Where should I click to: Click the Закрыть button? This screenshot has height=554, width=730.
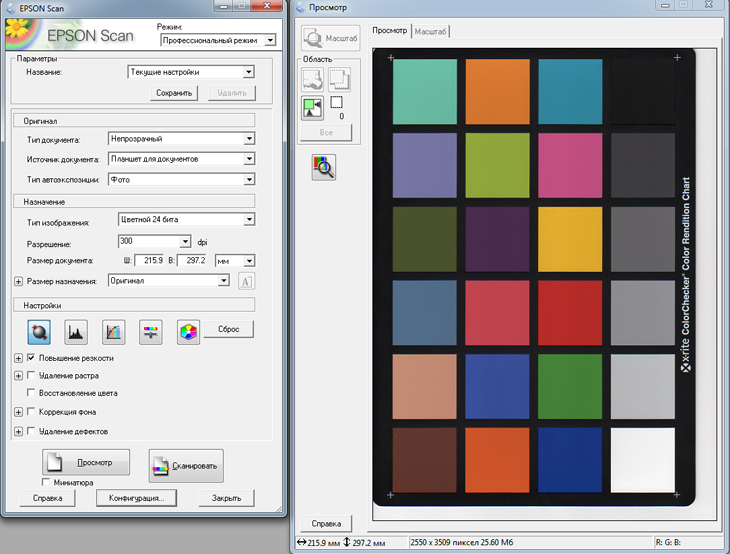(227, 498)
